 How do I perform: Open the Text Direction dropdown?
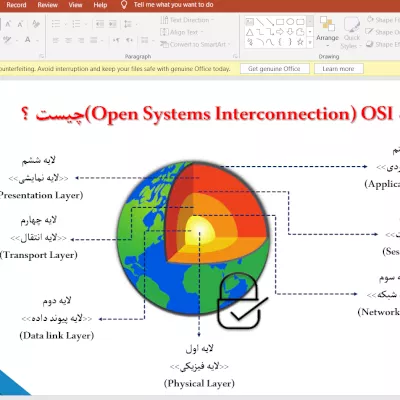[x=187, y=20]
